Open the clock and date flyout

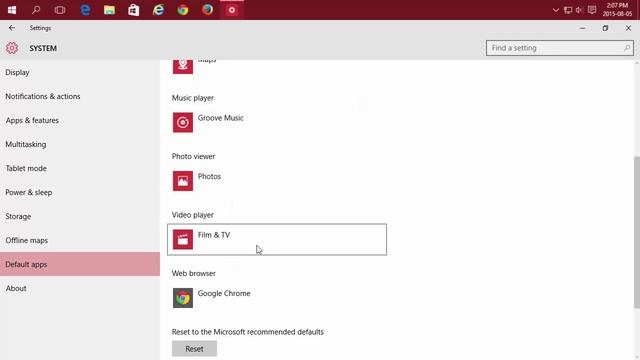tap(617, 10)
